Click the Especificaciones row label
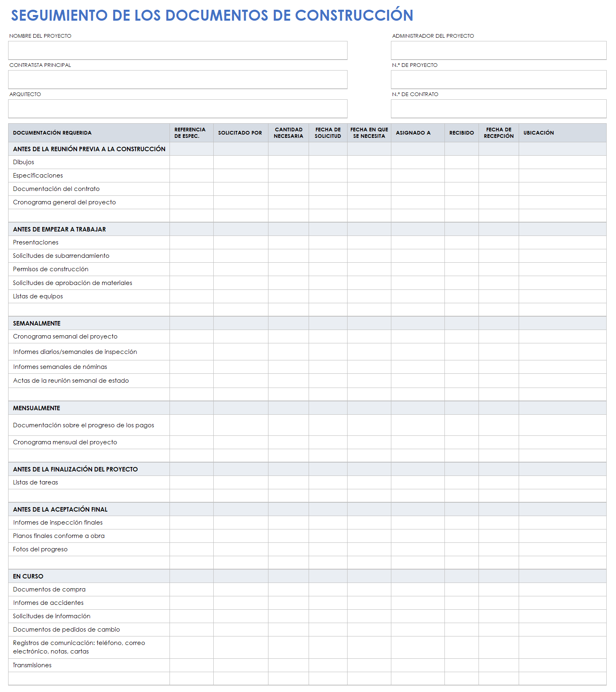This screenshot has height=692, width=616. click(38, 176)
